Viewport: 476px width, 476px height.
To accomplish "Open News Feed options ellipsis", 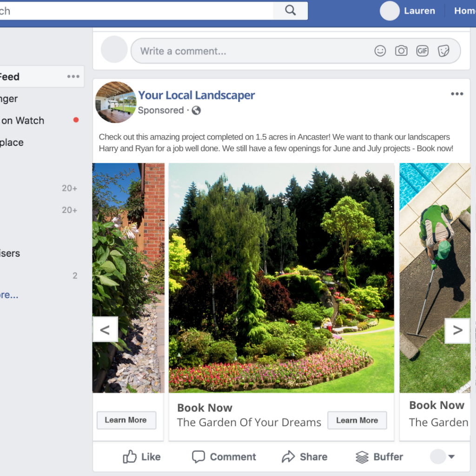I will 73,77.
